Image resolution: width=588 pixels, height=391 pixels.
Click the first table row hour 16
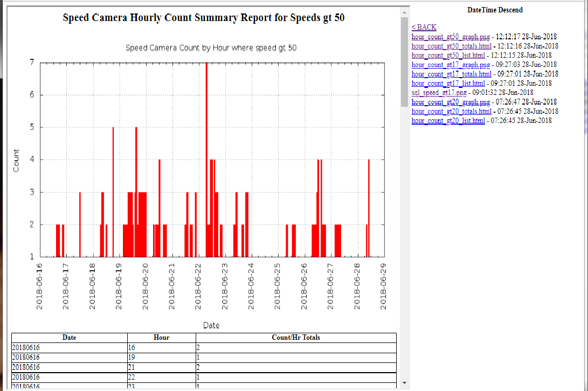point(162,347)
